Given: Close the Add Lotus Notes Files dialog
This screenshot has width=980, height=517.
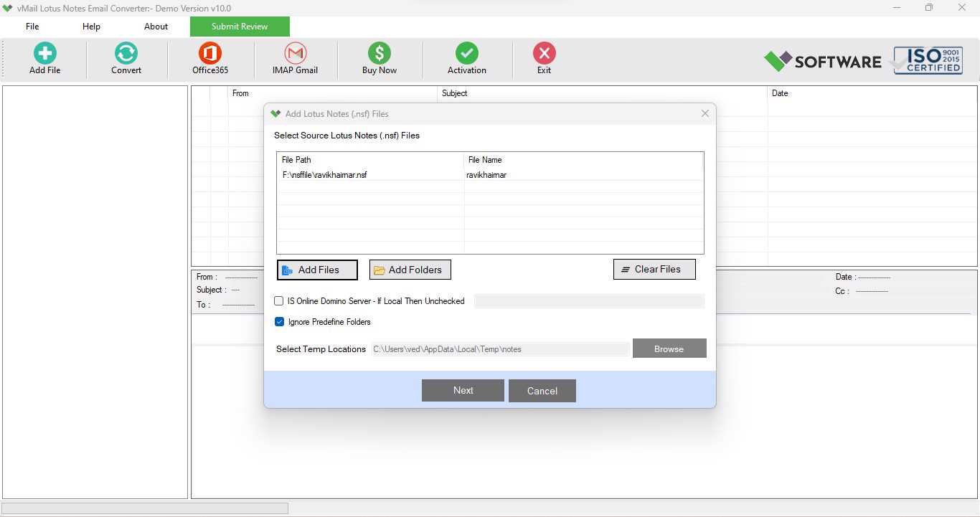Looking at the screenshot, I should pyautogui.click(x=705, y=113).
